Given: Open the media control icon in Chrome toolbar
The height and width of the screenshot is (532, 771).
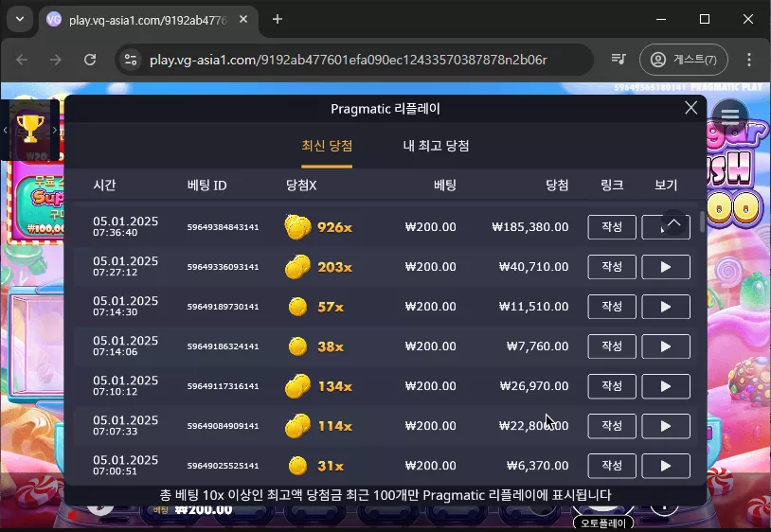Looking at the screenshot, I should click(x=619, y=60).
